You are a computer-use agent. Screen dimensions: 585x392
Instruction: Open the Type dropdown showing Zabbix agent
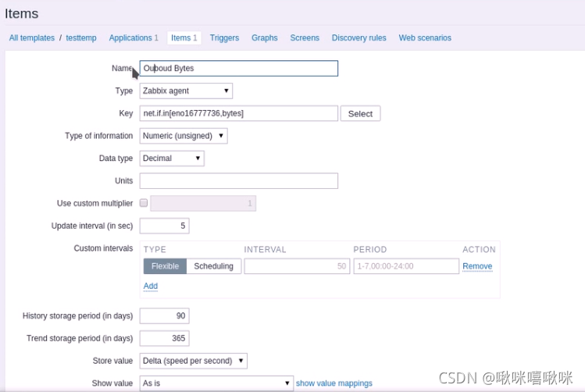186,91
